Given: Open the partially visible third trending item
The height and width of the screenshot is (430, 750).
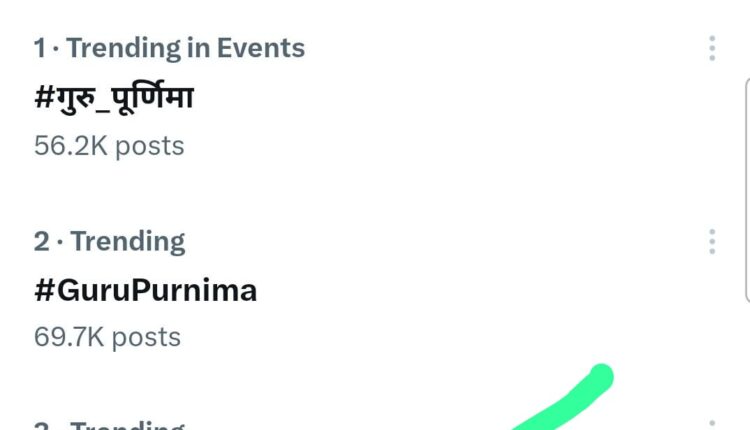Looking at the screenshot, I should (110, 425).
